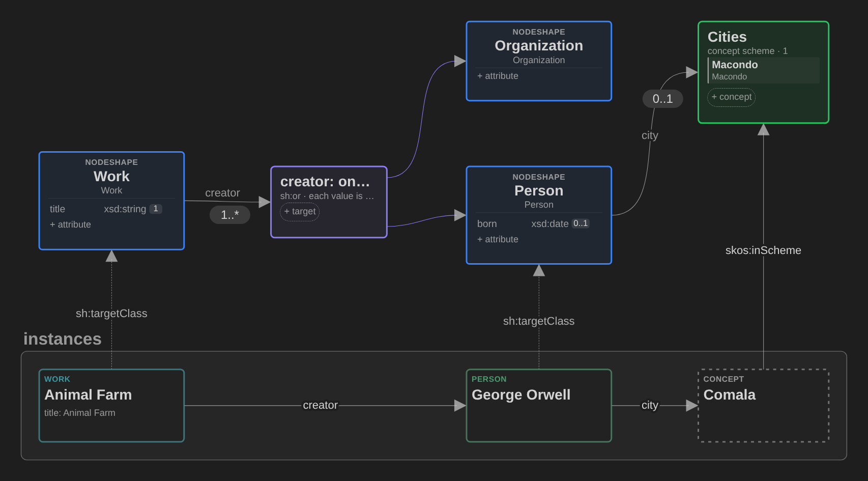Click the sh:or each value is description
The height and width of the screenshot is (481, 868).
327,196
